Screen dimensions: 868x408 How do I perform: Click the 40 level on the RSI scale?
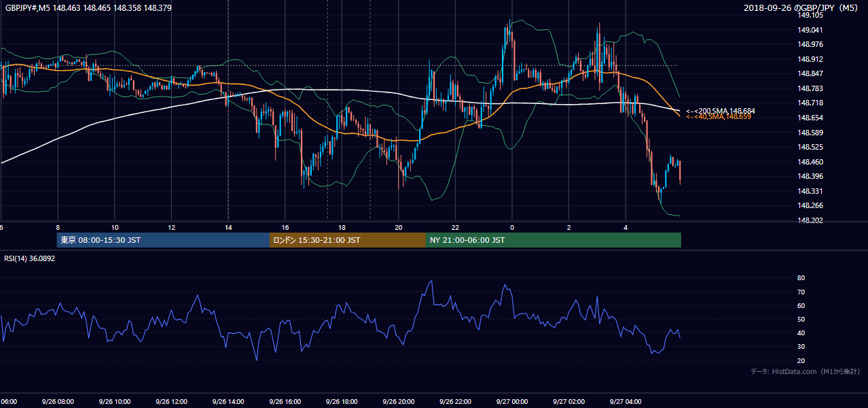(801, 333)
